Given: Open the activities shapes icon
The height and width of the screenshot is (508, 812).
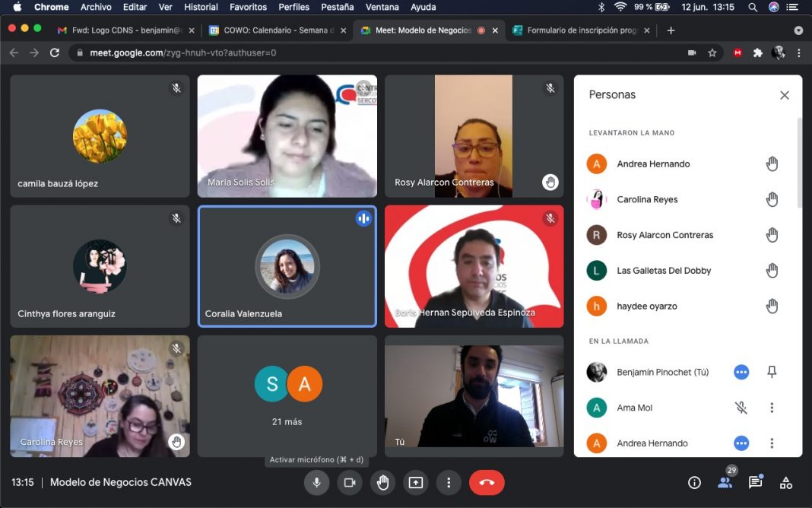Looking at the screenshot, I should (786, 482).
